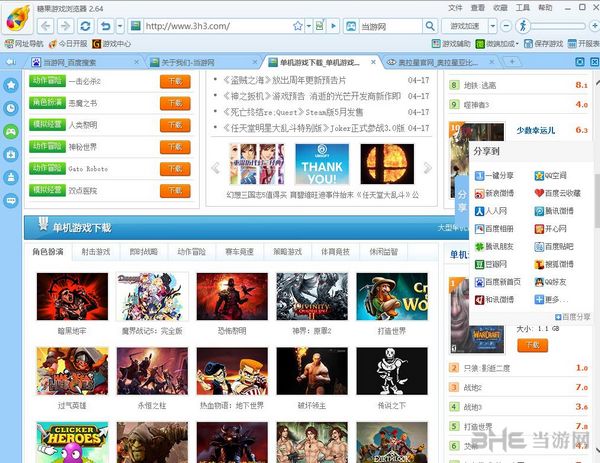600x463 pixels.
Task: Click the 下载 button beside 人类黎明
Action: pos(175,125)
